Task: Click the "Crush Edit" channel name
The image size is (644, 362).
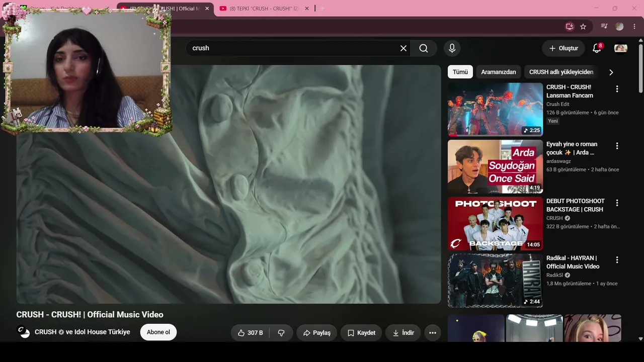Action: point(558,104)
